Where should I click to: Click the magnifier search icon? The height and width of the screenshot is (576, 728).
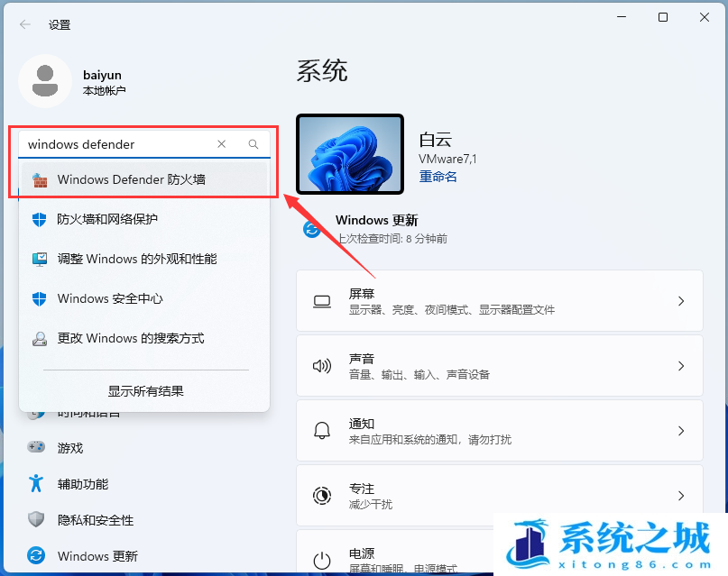253,144
